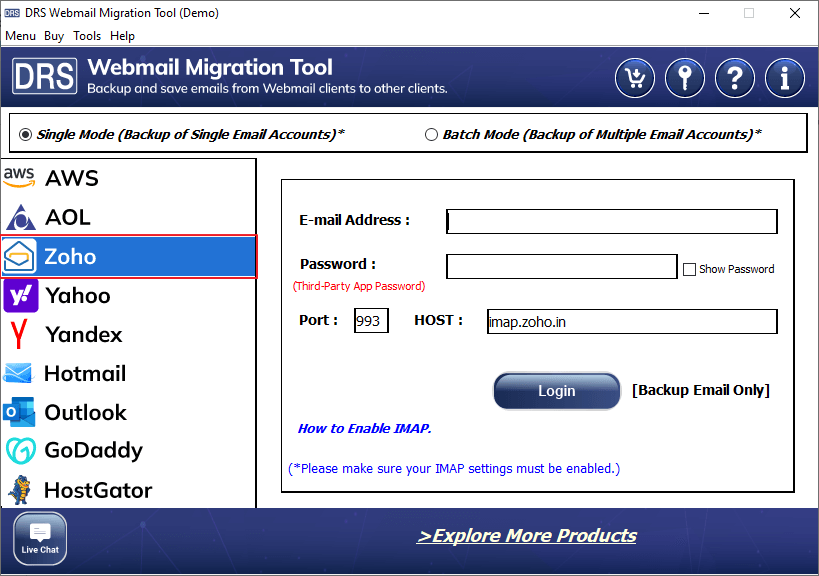Viewport: 819px width, 576px height.
Task: Select AOL label in client list
Action: click(68, 217)
